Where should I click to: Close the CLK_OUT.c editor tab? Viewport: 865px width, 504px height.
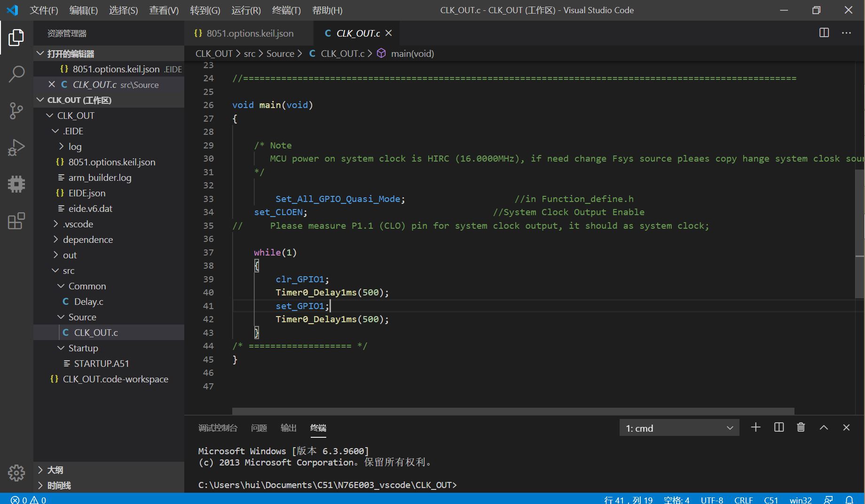point(389,33)
